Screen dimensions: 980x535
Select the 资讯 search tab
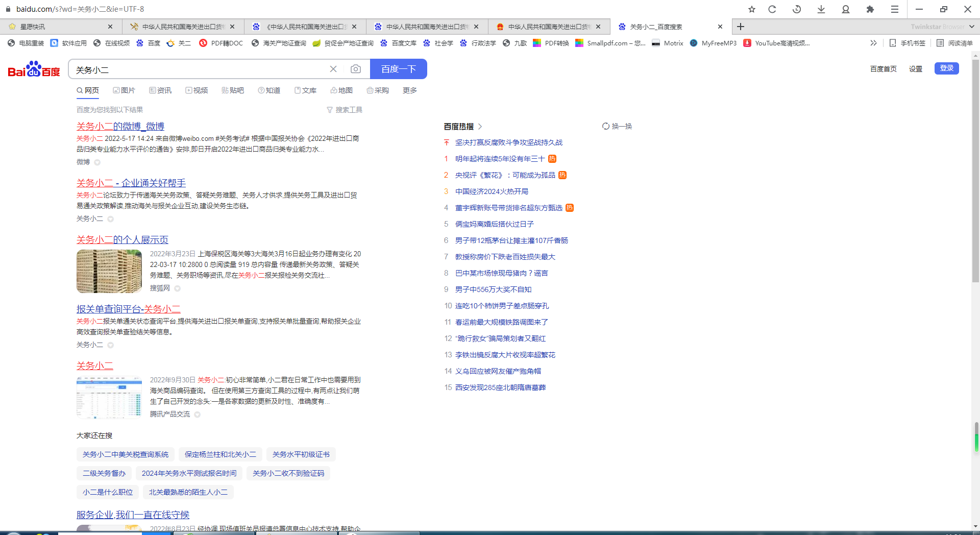160,90
